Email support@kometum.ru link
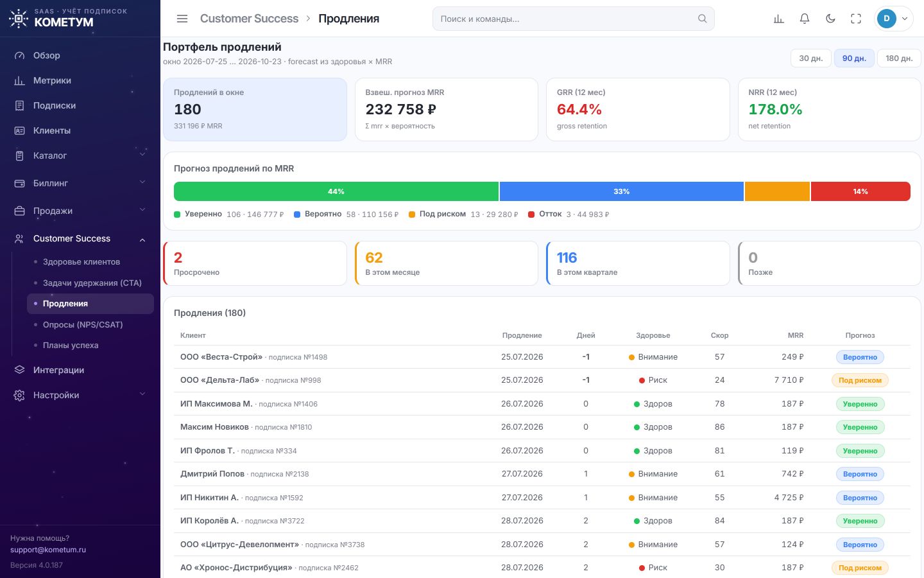The image size is (924, 578). tap(48, 550)
